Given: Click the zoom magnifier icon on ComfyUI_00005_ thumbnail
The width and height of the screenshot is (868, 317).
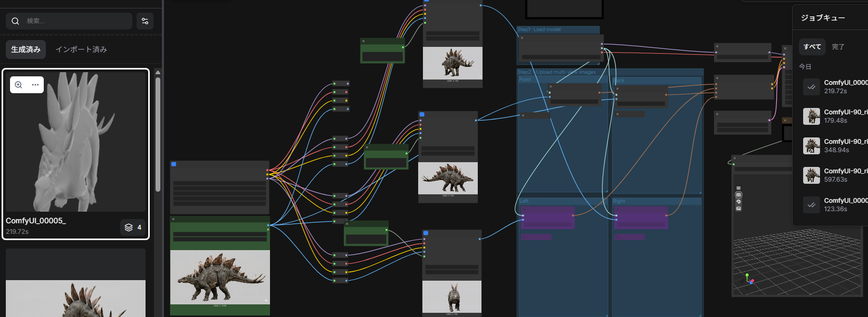Looking at the screenshot, I should point(18,85).
